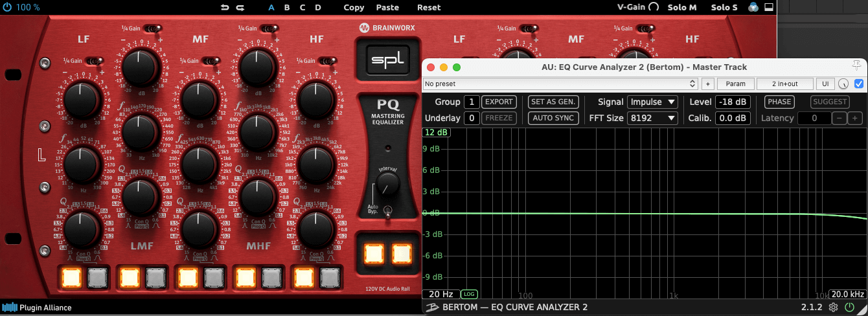Select preset slot B
This screenshot has width=868, height=316.
tap(287, 8)
